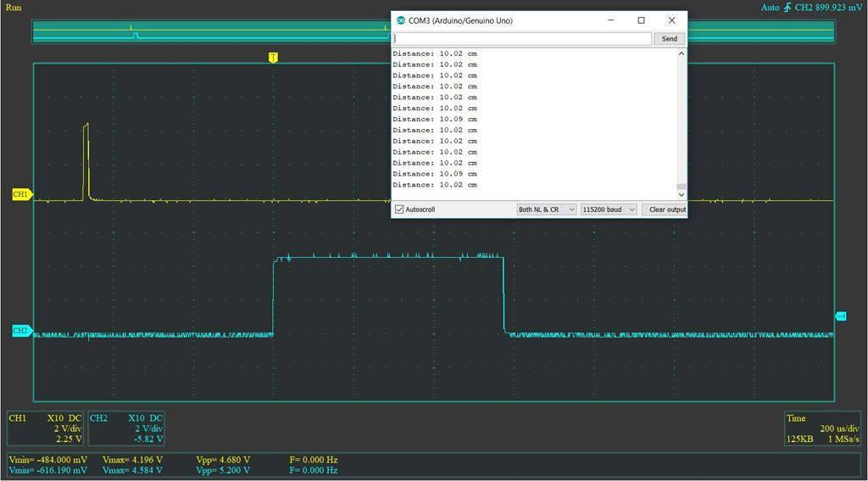The width and height of the screenshot is (868, 481).
Task: Click the rising edge trigger icon
Action: coord(787,8)
